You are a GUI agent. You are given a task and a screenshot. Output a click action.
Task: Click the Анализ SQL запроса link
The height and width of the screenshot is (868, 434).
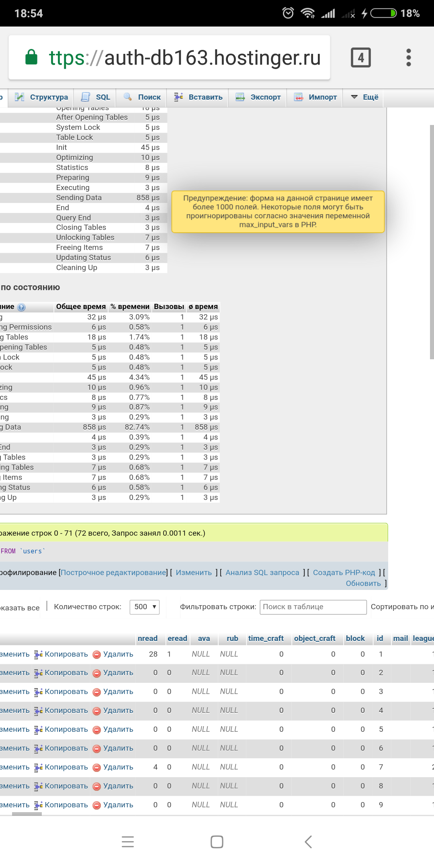pyautogui.click(x=262, y=573)
